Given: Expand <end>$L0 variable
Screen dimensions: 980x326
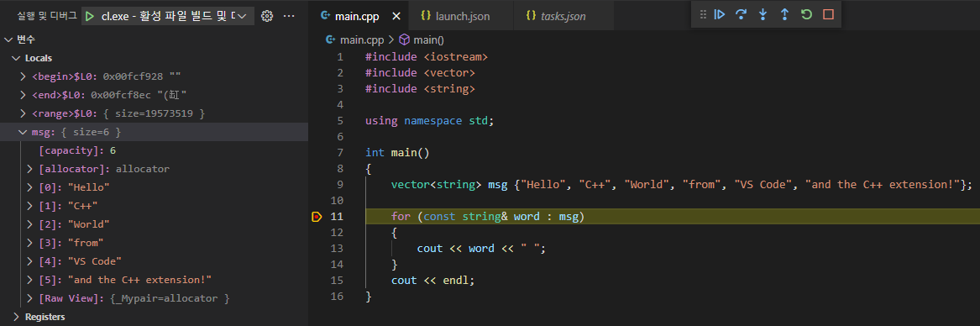Looking at the screenshot, I should coord(24,96).
